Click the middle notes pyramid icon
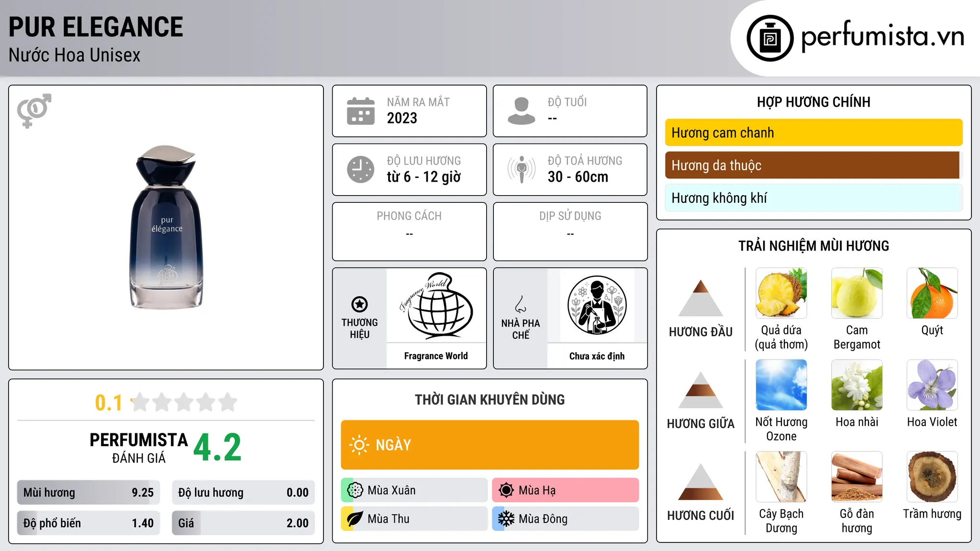This screenshot has width=980, height=551. (x=701, y=390)
